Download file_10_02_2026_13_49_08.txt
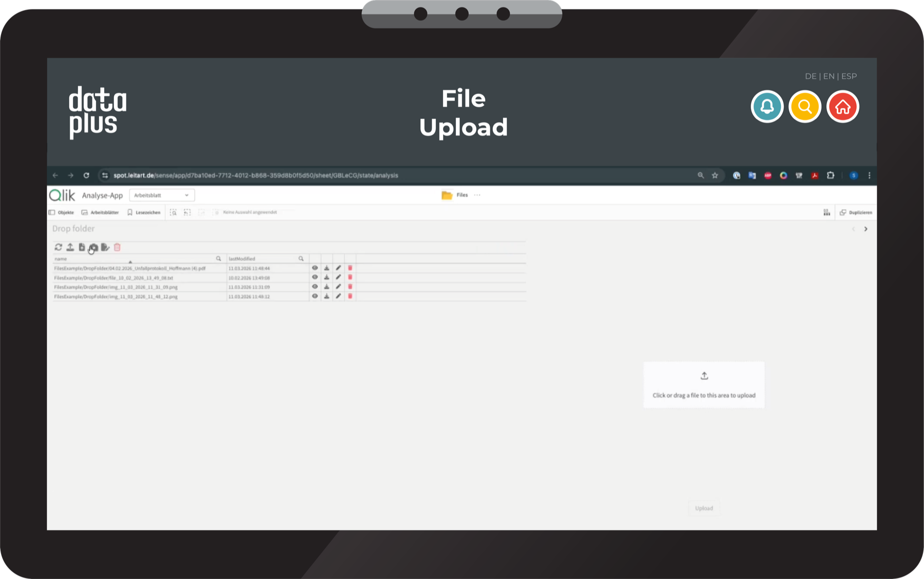This screenshot has height=579, width=924. pos(326,277)
